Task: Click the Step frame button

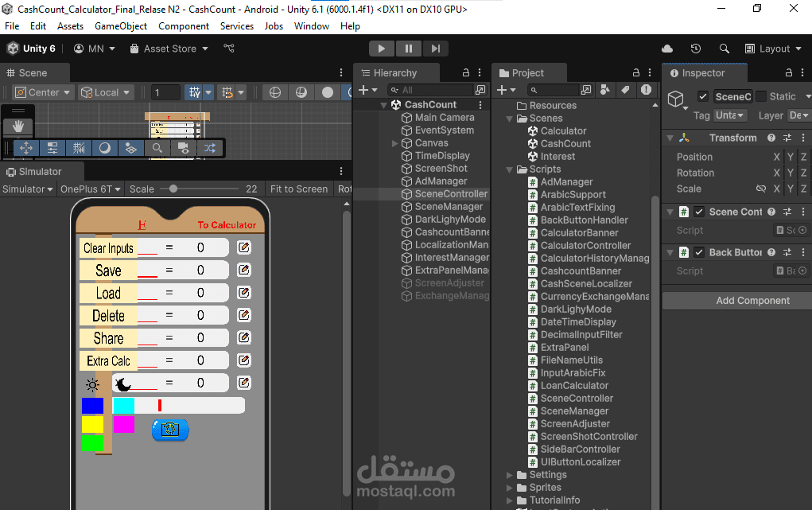Action: click(x=436, y=49)
